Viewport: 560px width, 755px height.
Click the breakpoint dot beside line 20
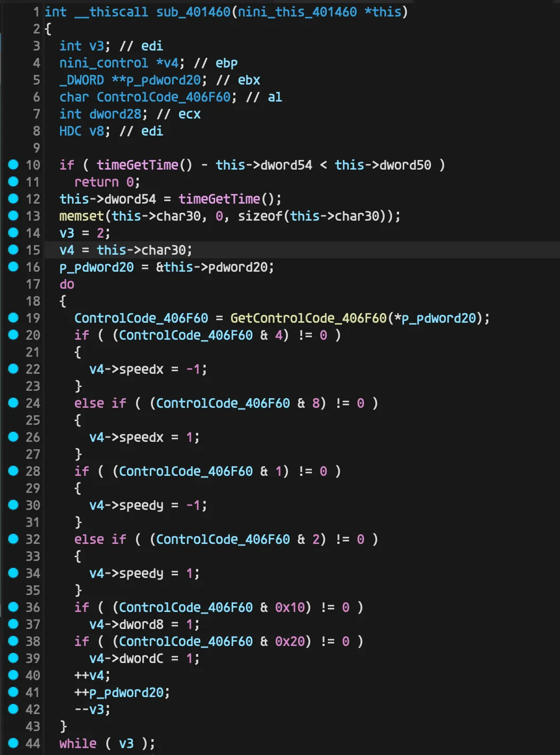(x=13, y=335)
